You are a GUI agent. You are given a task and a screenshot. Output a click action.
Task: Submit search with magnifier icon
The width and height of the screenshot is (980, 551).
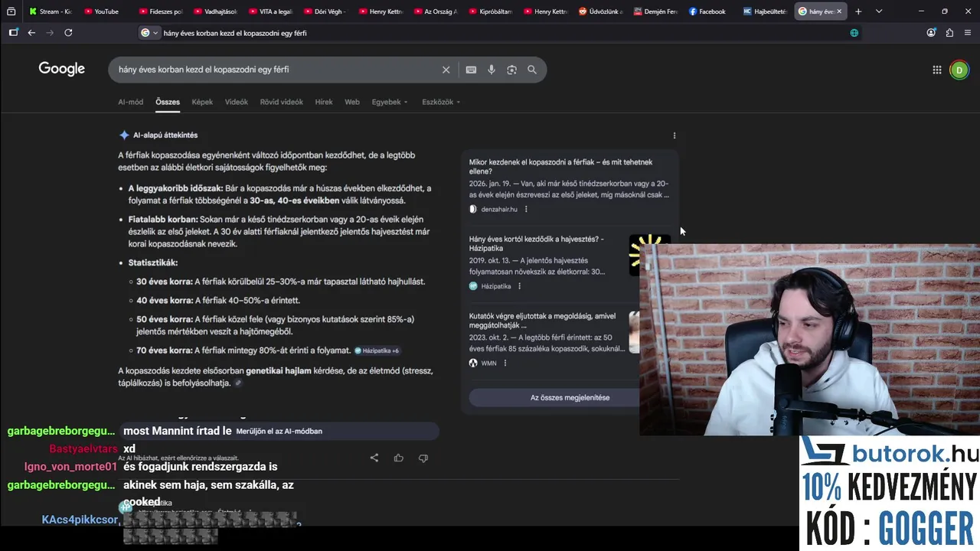pyautogui.click(x=532, y=70)
